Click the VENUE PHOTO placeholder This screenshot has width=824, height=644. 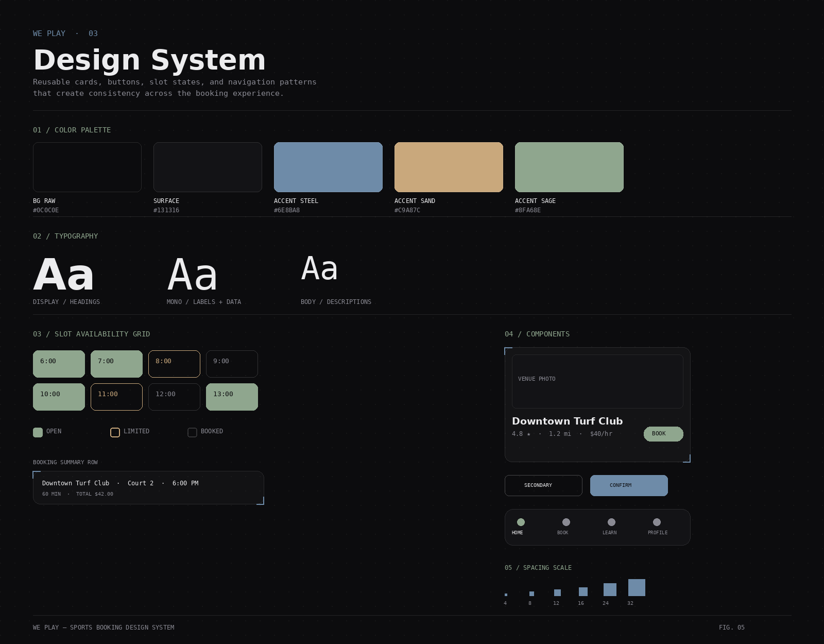(x=597, y=381)
